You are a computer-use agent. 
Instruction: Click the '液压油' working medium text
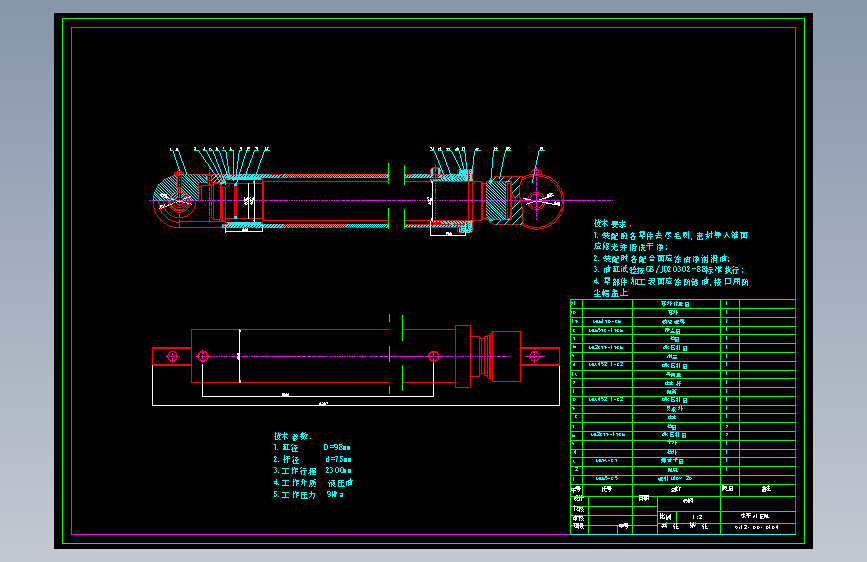[x=340, y=482]
